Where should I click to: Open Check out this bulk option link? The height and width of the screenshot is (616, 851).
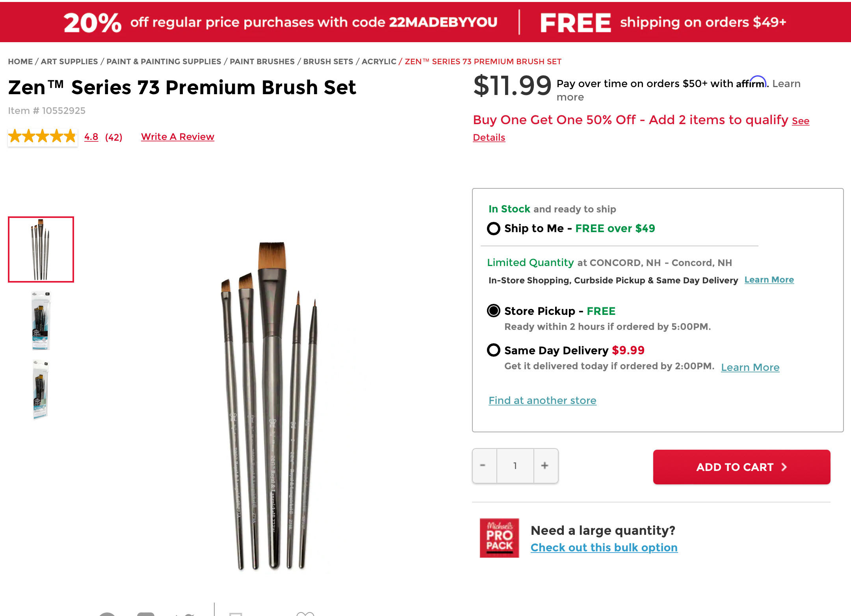pyautogui.click(x=604, y=548)
